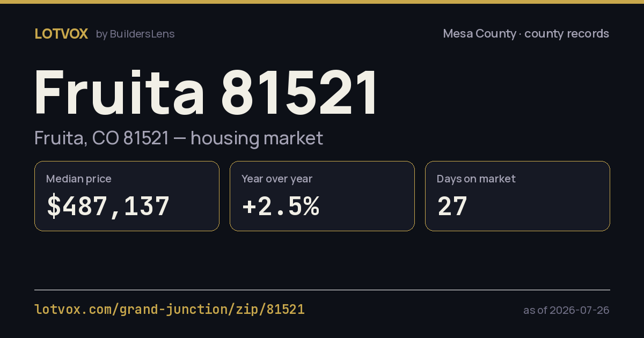Select the Days on market label
Image resolution: width=644 pixels, height=338 pixels.
point(476,179)
